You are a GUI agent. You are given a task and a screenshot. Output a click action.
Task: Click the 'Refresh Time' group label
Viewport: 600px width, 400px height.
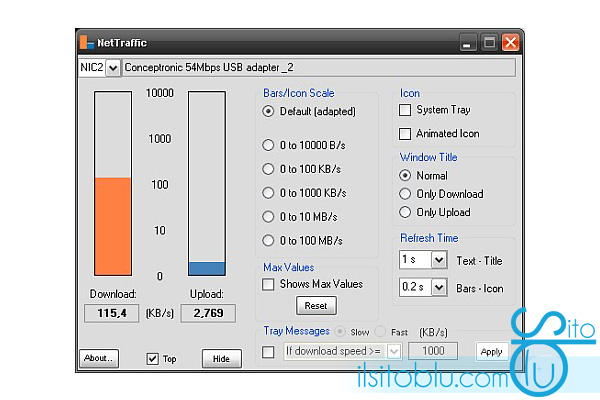tap(429, 238)
